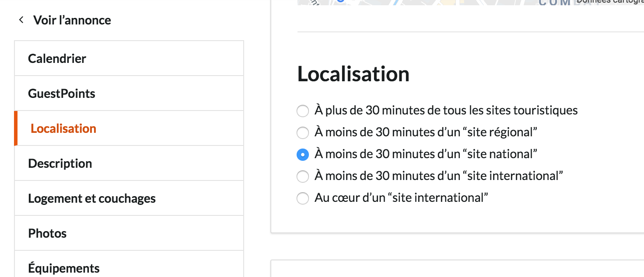Click the "Voir l'annonce" link
The image size is (644, 277).
coord(72,20)
